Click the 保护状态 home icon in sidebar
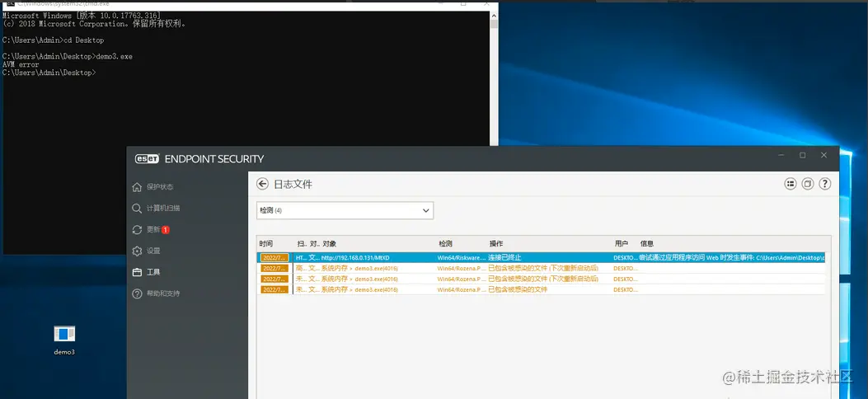The width and height of the screenshot is (868, 399). click(137, 187)
